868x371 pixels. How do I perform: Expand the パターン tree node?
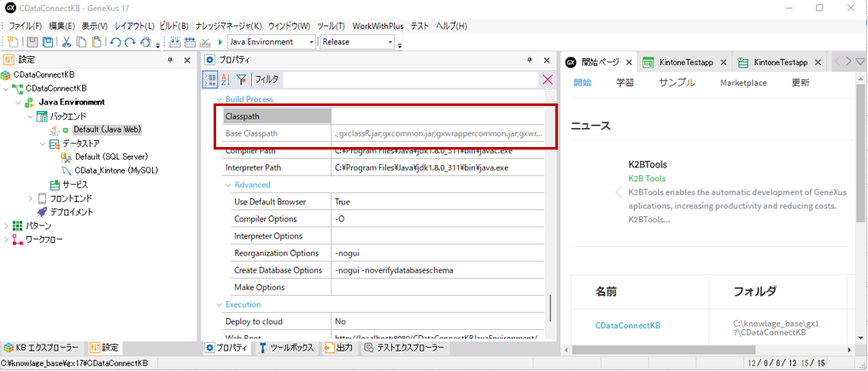point(6,226)
